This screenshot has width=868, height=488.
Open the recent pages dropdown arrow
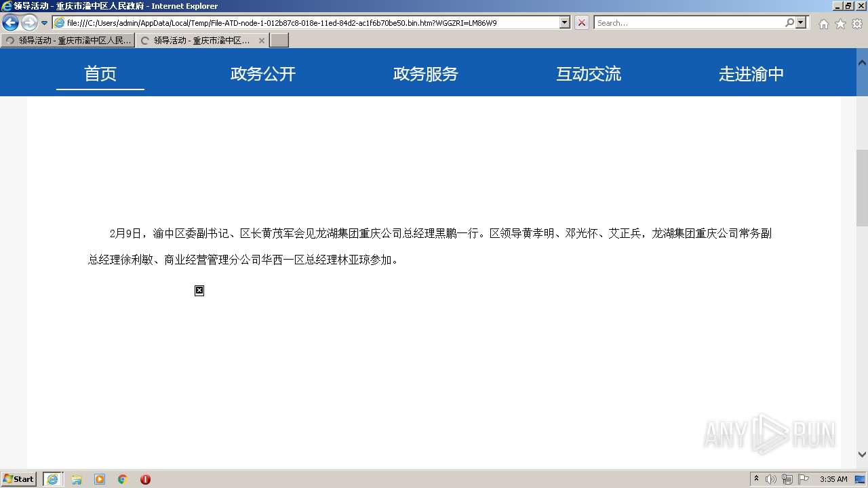point(45,23)
